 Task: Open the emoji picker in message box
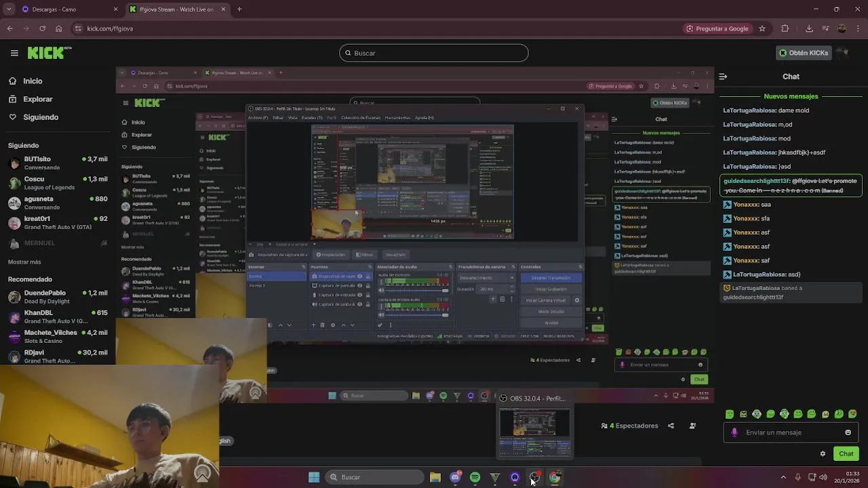(848, 432)
